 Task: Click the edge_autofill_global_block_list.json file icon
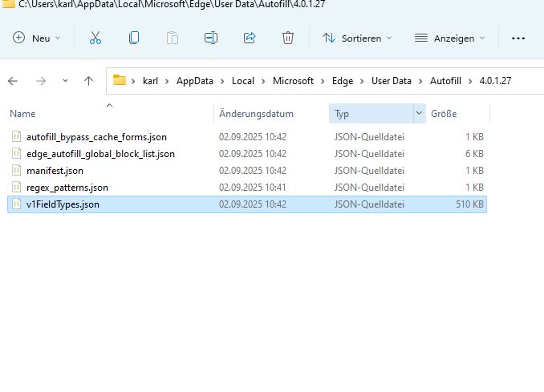(16, 153)
